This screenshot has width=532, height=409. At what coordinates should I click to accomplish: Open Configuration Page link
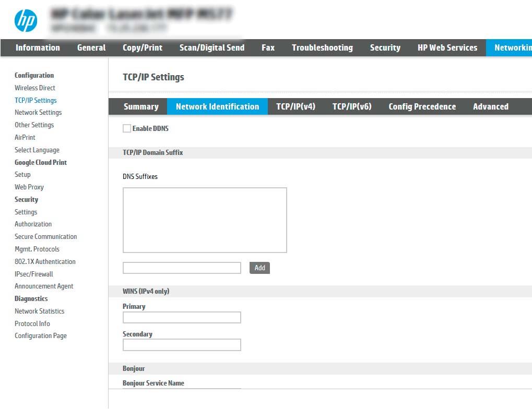pos(41,336)
